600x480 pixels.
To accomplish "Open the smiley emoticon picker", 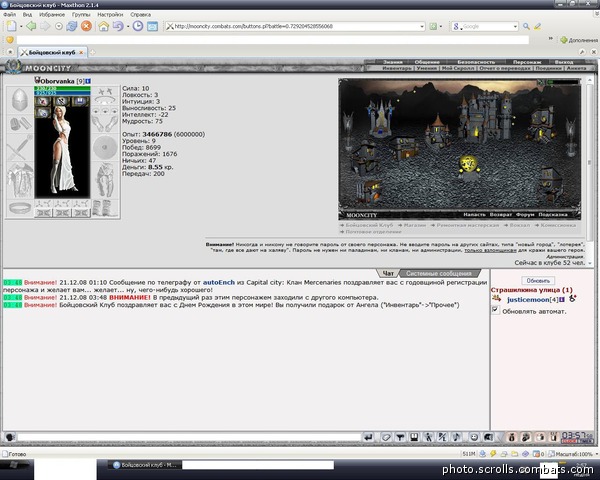I will point(474,437).
